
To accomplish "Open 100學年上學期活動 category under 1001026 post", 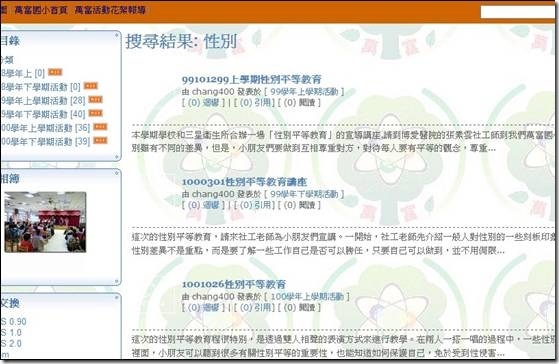I will point(307,297).
